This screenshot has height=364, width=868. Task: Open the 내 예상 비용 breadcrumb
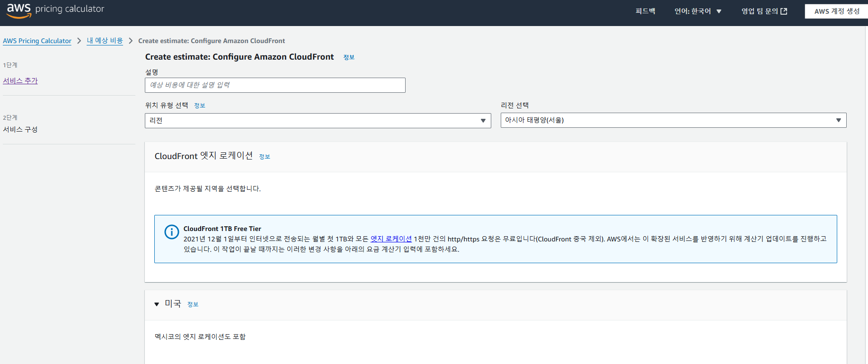tap(105, 41)
